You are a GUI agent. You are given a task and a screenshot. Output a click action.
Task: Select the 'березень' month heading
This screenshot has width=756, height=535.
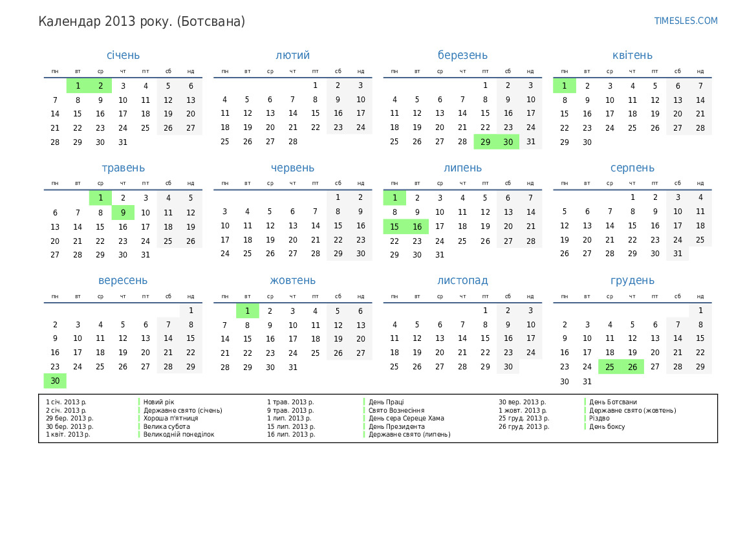click(x=462, y=55)
